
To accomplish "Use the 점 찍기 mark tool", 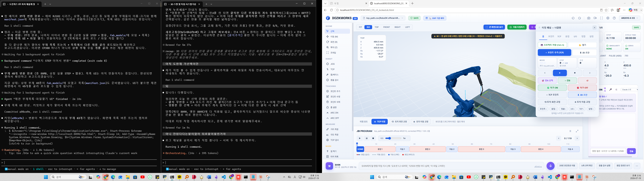I will click(337, 151).
